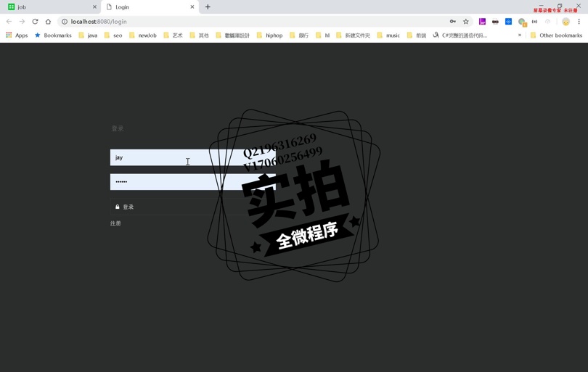Click the password input field
This screenshot has width=588, height=372.
pos(193,182)
